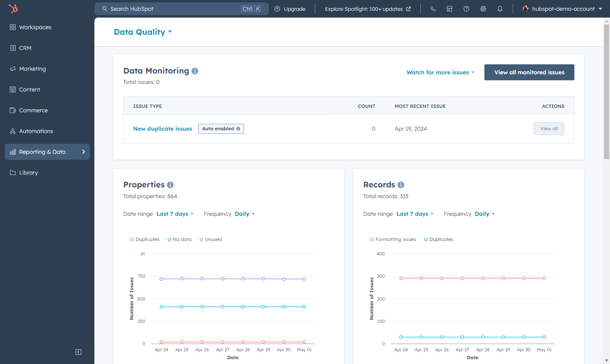This screenshot has width=610, height=364.
Task: Show Data Monitoring info tooltip
Action: coord(195,71)
